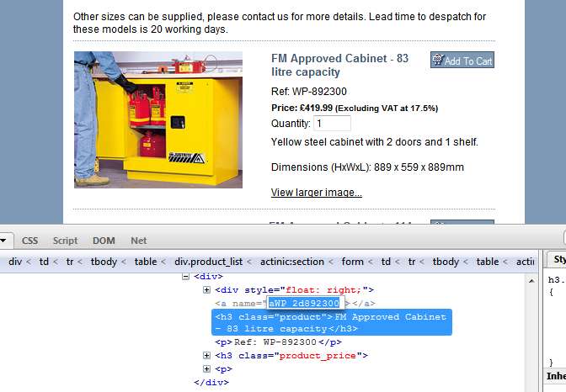Select form element in breadcrumb path
The height and width of the screenshot is (392, 566).
(352, 262)
